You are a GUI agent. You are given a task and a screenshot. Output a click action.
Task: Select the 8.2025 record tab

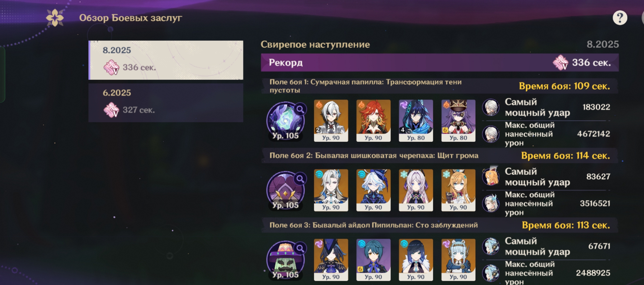coord(166,60)
